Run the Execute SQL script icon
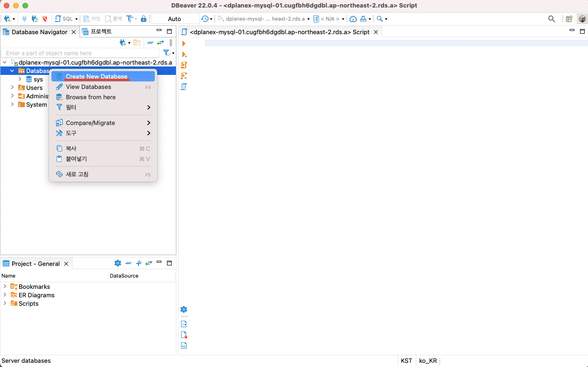 [x=184, y=65]
